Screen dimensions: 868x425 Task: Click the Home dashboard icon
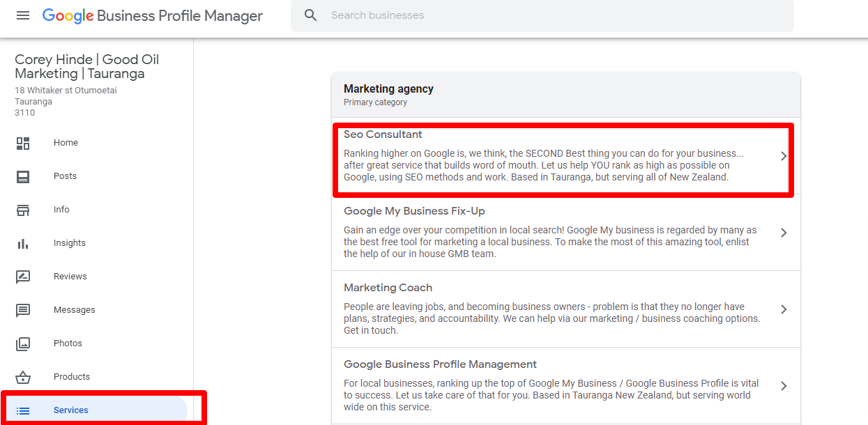pos(23,143)
